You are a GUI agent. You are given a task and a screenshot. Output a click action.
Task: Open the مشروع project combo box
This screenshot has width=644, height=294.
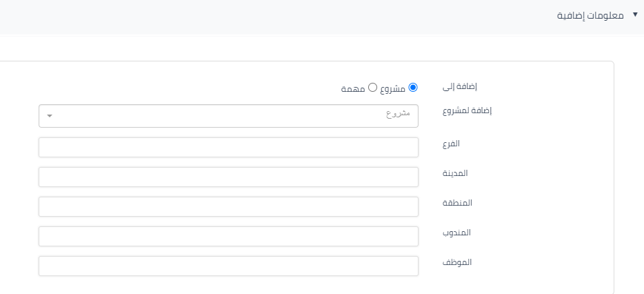[x=229, y=116]
